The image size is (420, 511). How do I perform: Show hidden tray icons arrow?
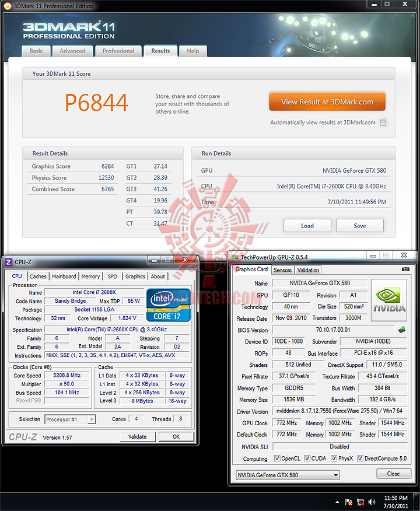click(337, 502)
